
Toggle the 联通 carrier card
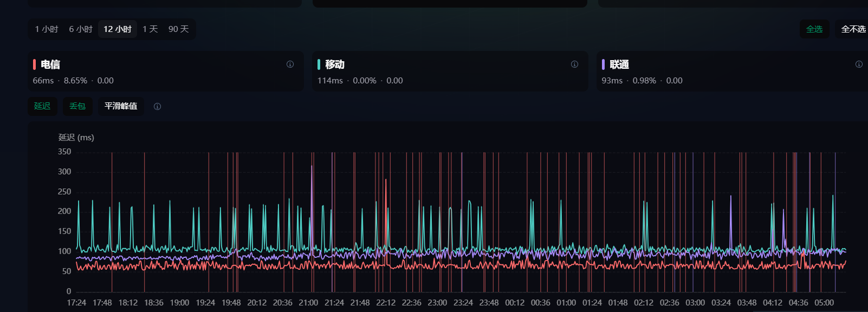pos(732,71)
